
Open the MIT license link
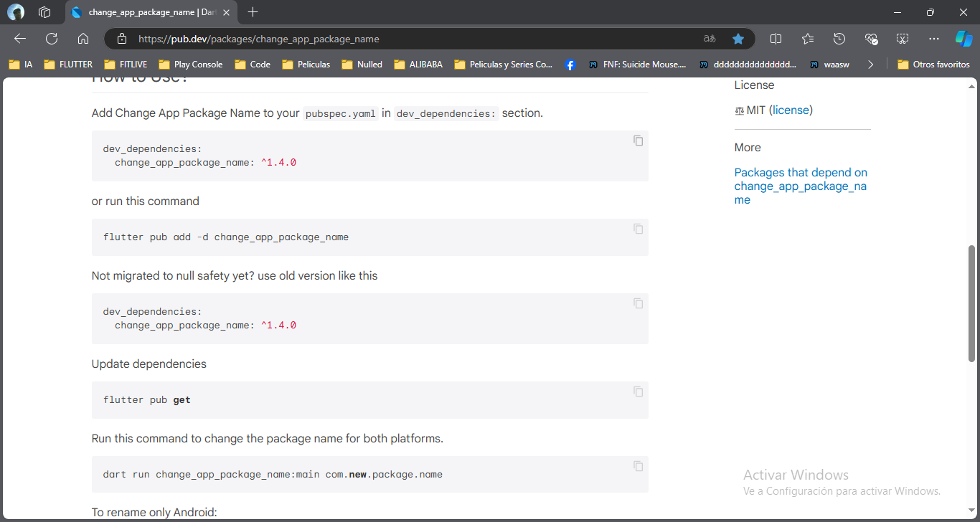point(791,110)
